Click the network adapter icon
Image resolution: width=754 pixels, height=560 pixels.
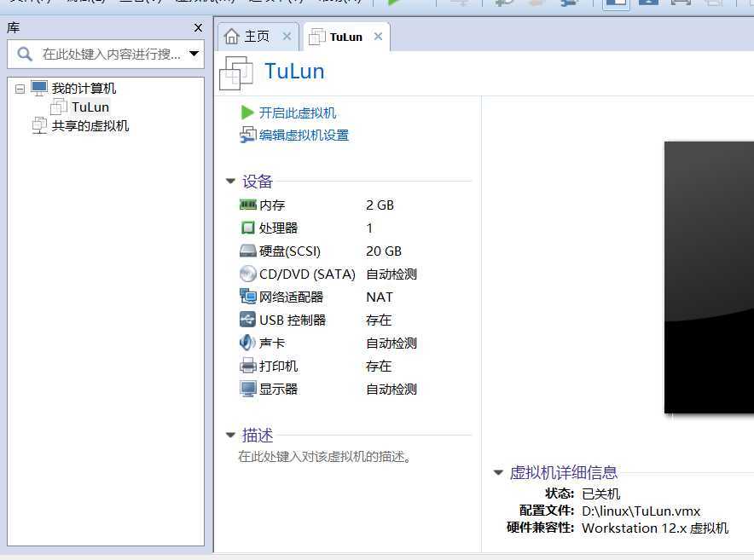point(248,297)
